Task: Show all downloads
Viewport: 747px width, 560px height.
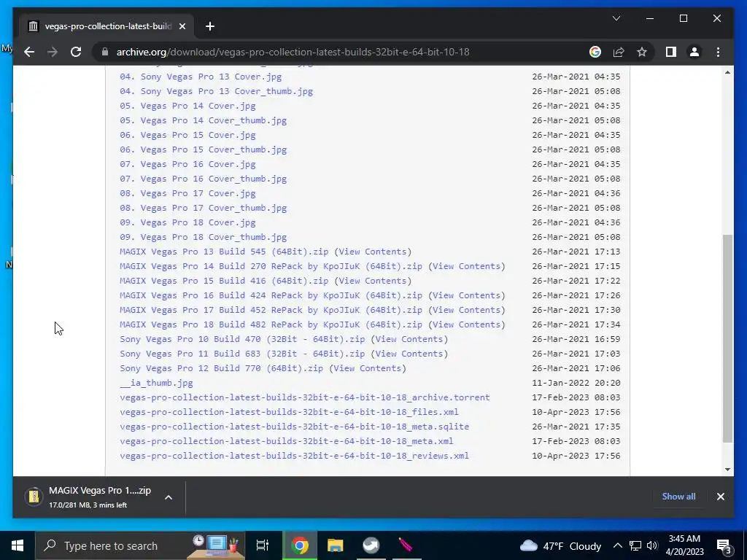Action: pyautogui.click(x=678, y=496)
